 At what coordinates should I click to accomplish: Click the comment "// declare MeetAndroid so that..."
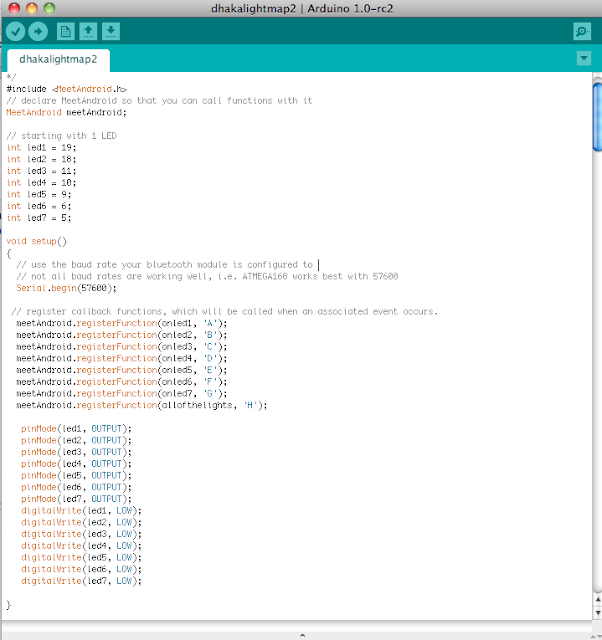coord(160,100)
